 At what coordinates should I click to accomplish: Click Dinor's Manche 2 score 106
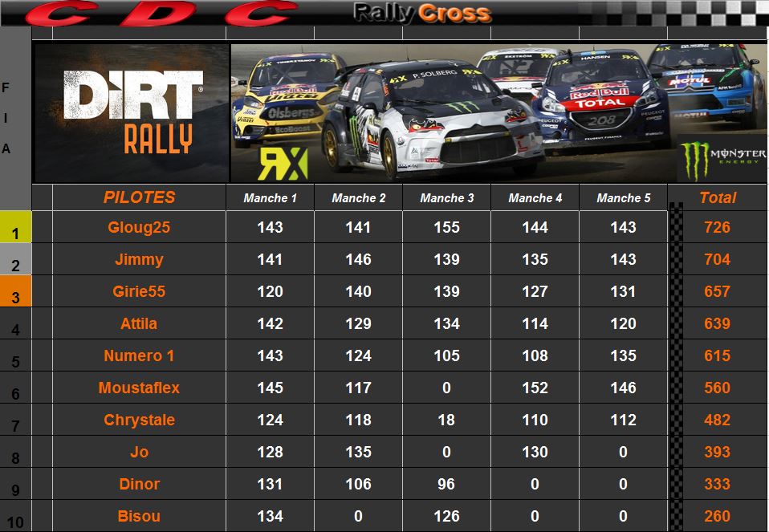359,484
